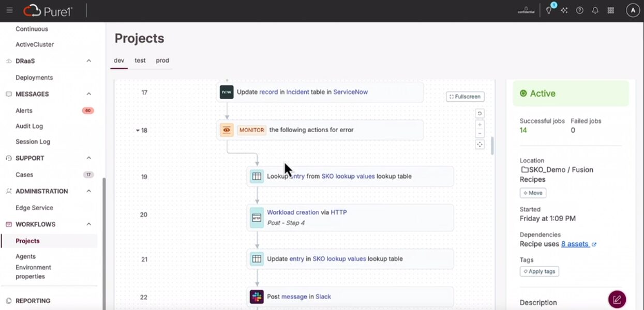This screenshot has width=644, height=310.
Task: Zoom out on the recipe canvas
Action: pos(480,133)
